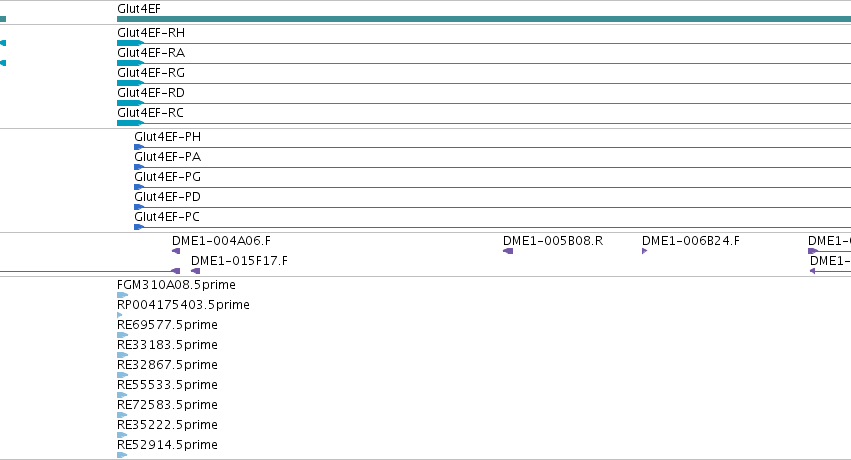Click the DME1-015F17.F purple arrow glyph
The height and width of the screenshot is (460, 851).
pos(195,271)
